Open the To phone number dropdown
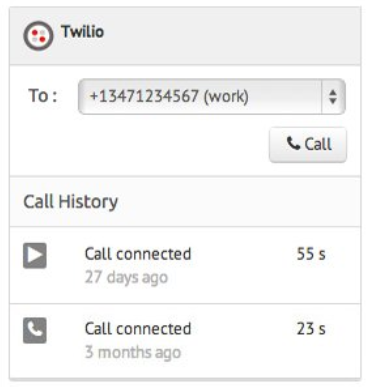The width and height of the screenshot is (370, 387). click(x=212, y=97)
